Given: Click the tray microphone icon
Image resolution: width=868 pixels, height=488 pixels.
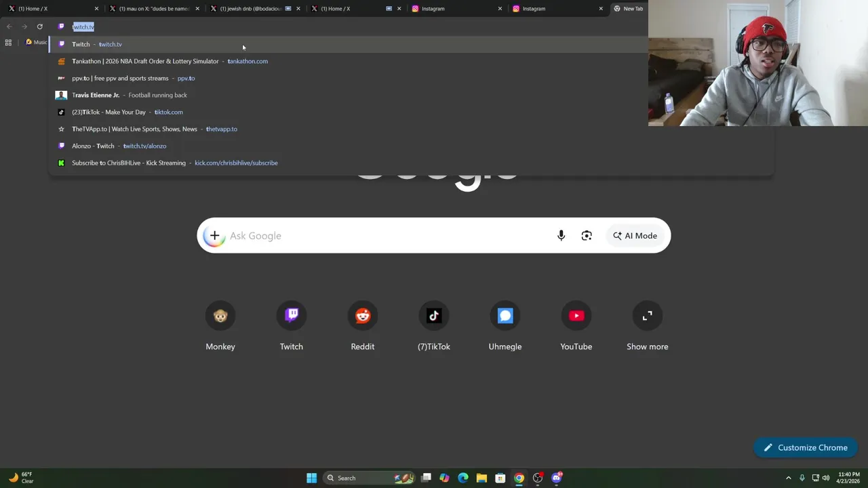Looking at the screenshot, I should (802, 478).
